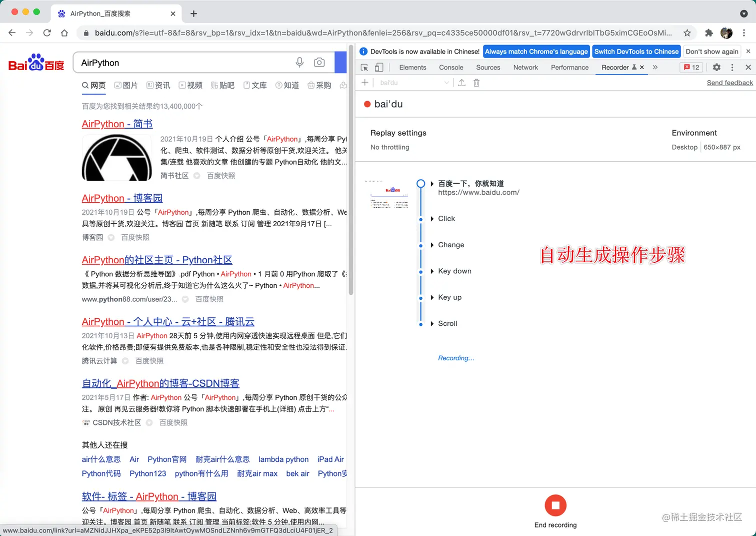Screen dimensions: 756x536
Task: Reload the Baidu search page
Action: pos(47,33)
